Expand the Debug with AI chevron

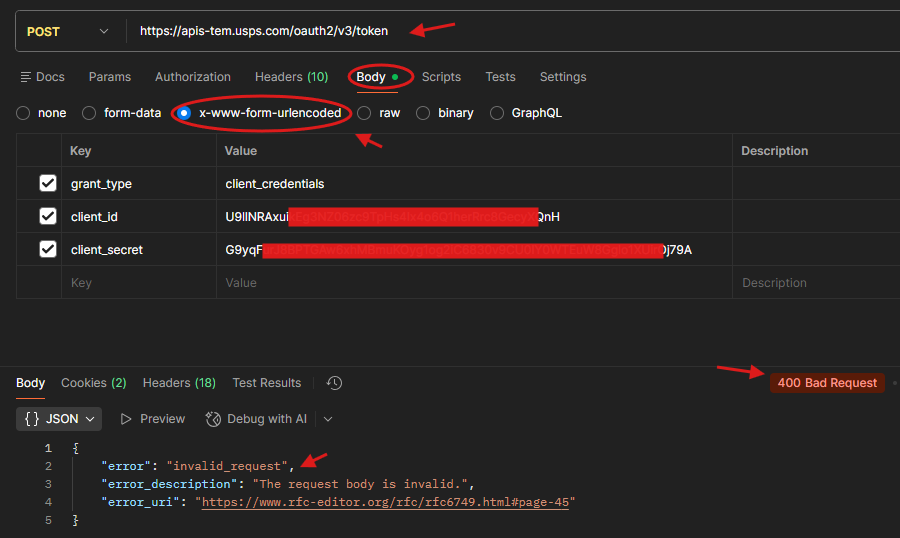328,419
